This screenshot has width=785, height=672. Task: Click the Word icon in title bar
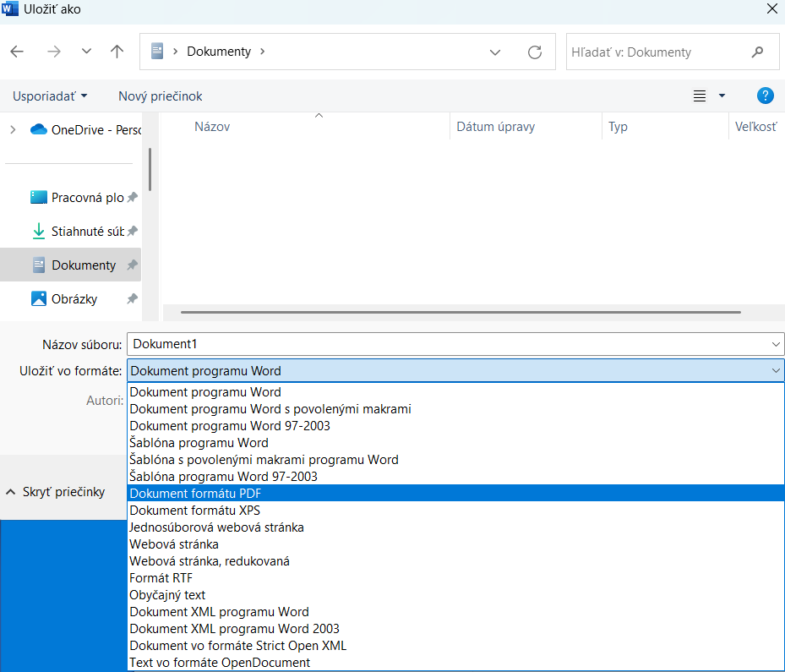[x=9, y=8]
